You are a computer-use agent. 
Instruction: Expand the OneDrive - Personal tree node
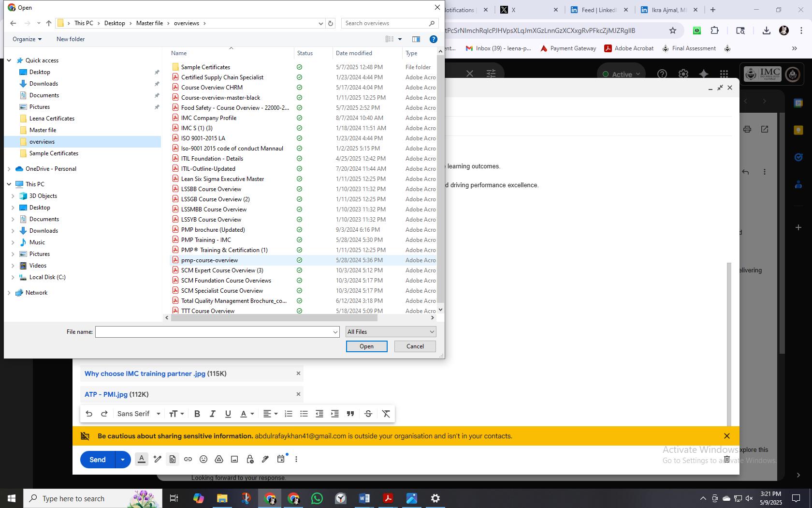(x=9, y=169)
